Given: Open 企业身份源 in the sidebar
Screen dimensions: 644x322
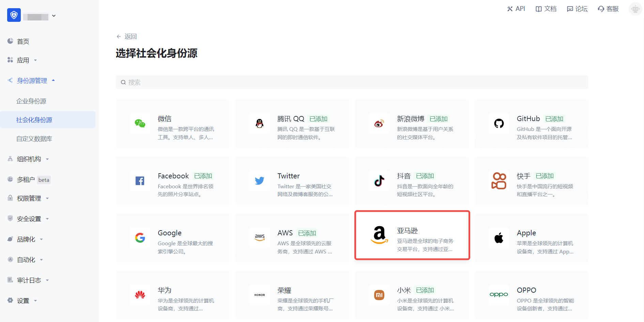Looking at the screenshot, I should click(x=31, y=101).
